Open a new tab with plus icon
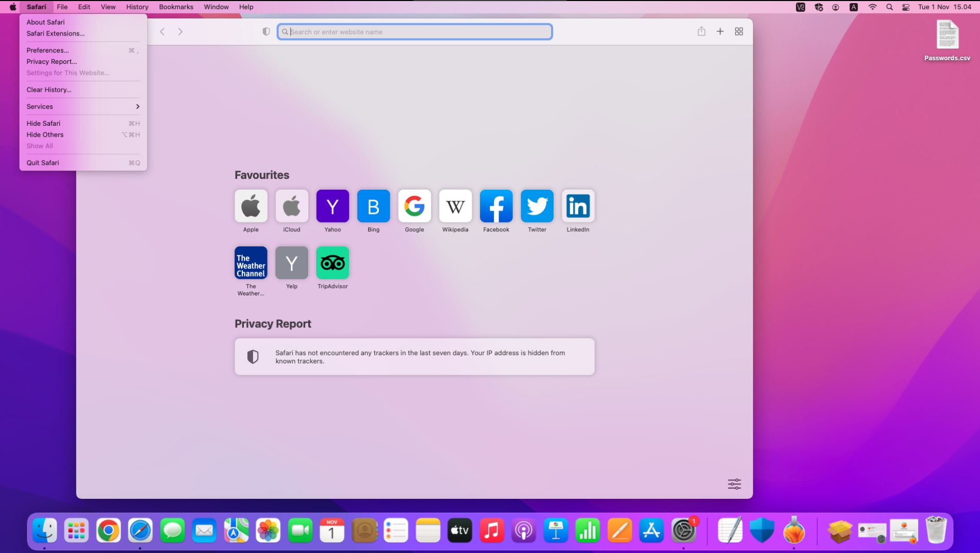 click(x=720, y=31)
